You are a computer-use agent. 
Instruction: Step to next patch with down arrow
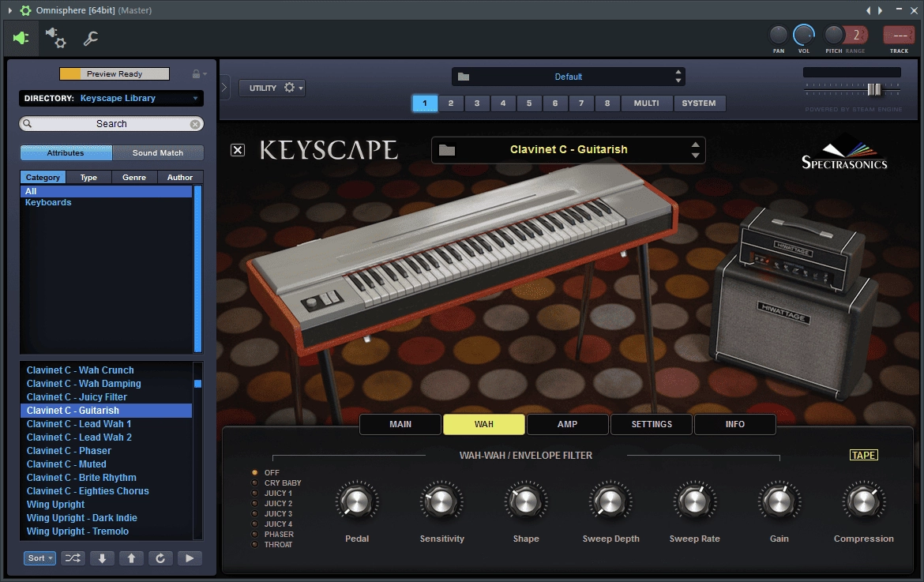(102, 558)
